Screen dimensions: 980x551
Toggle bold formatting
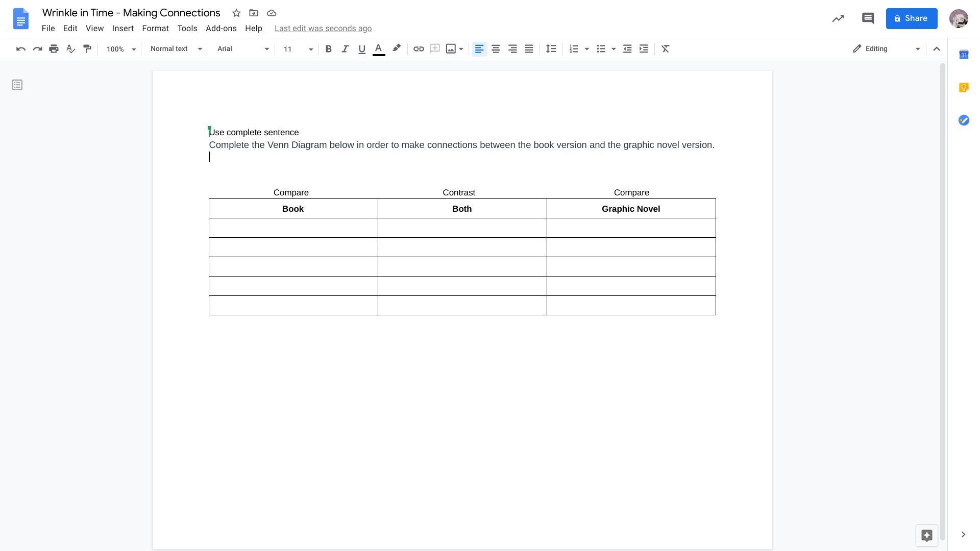point(328,49)
